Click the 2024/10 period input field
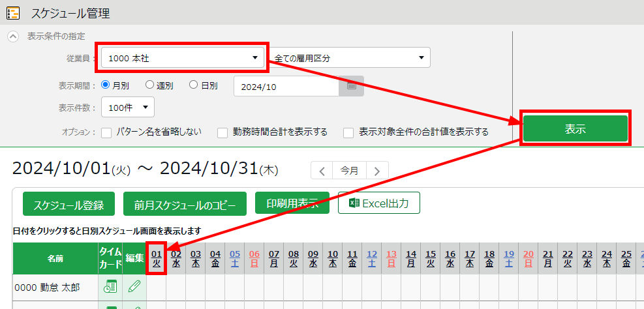The width and height of the screenshot is (644, 309). [286, 86]
